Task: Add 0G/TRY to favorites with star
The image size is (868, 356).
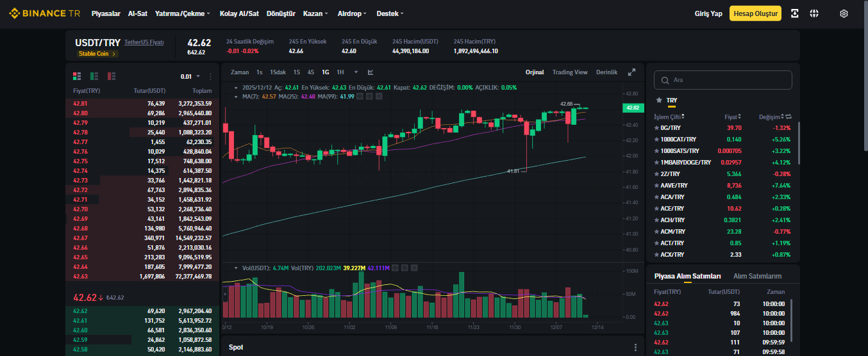Action: tap(656, 128)
